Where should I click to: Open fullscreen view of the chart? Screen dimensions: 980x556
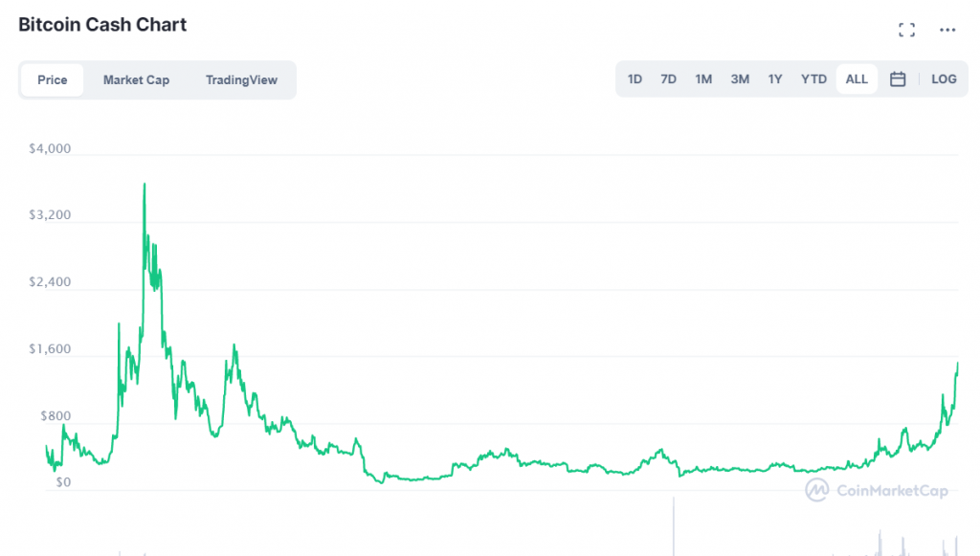coord(906,29)
